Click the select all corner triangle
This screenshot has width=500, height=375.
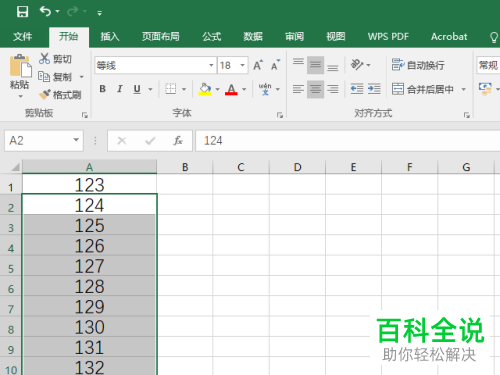(x=15, y=166)
